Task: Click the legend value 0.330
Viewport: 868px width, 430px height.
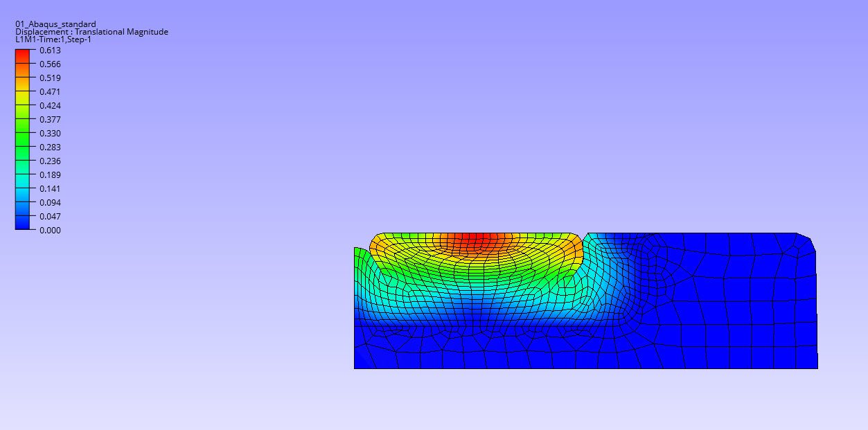Action: tap(50, 134)
